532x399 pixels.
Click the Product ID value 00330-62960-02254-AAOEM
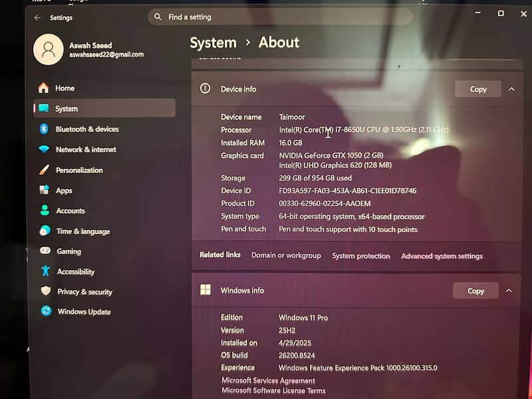click(x=325, y=203)
